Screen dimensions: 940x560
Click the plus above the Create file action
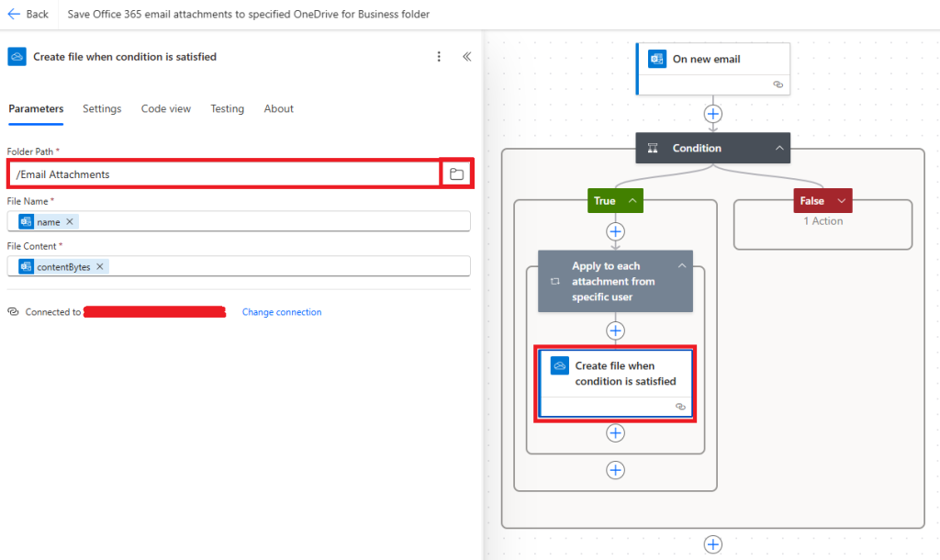pyautogui.click(x=615, y=330)
